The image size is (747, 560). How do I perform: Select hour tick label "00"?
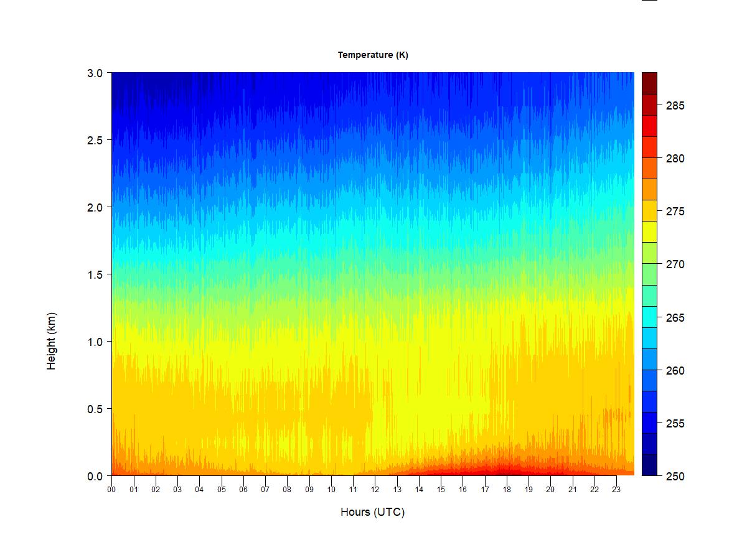tap(111, 489)
